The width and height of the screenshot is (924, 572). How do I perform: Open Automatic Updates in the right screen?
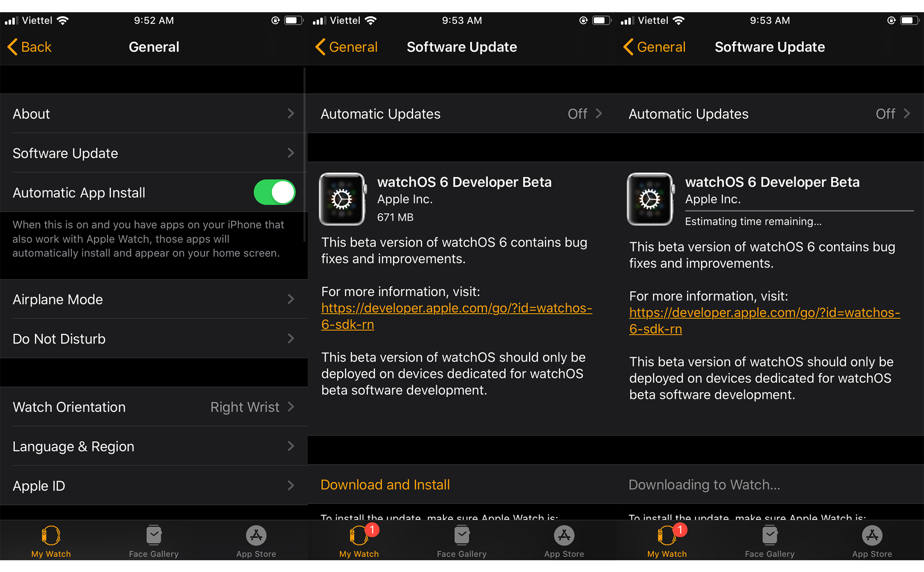point(770,114)
